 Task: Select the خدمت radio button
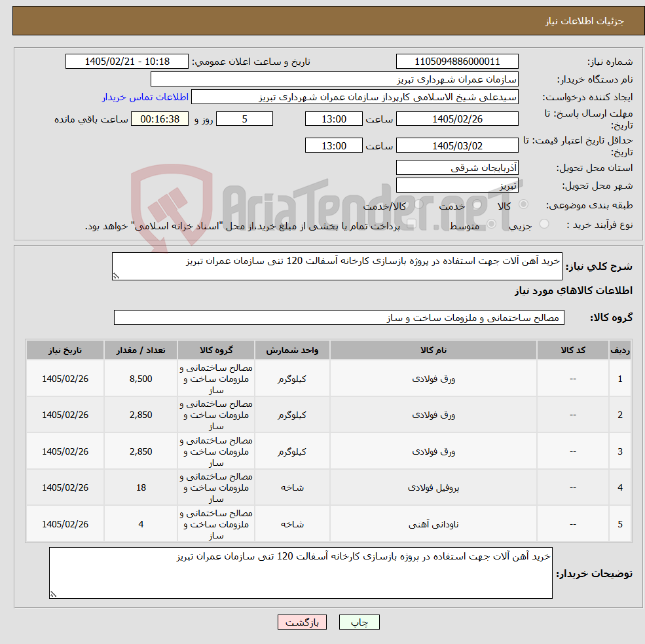coord(477,204)
